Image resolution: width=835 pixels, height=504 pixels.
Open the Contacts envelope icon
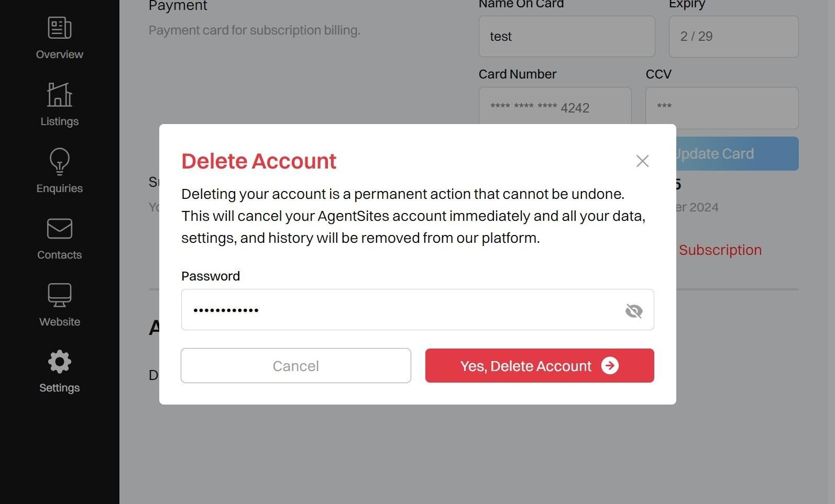click(60, 229)
